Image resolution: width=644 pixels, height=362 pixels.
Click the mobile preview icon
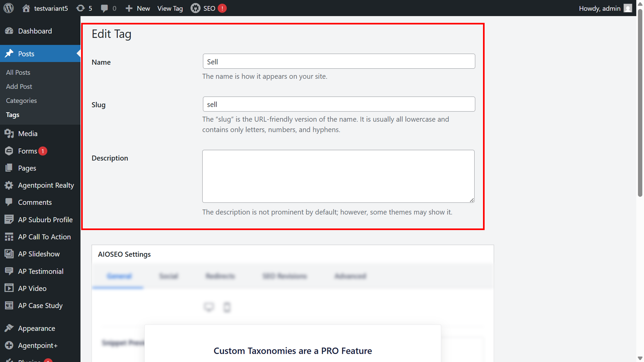click(227, 307)
